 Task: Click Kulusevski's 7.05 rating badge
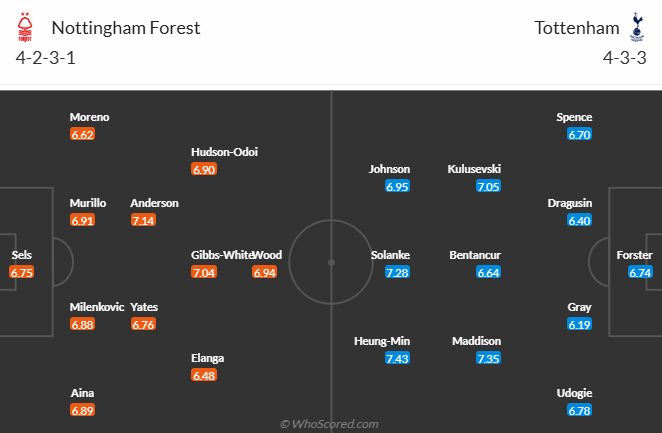(489, 186)
